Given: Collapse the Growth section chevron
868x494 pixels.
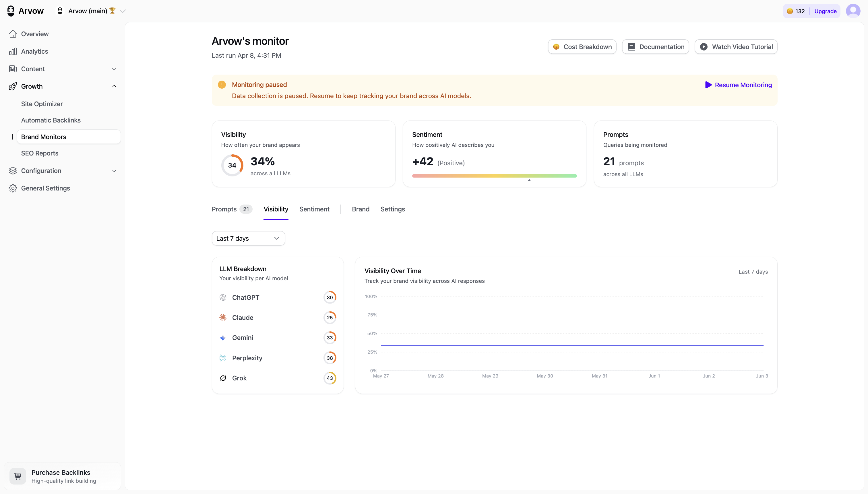Looking at the screenshot, I should pos(114,86).
